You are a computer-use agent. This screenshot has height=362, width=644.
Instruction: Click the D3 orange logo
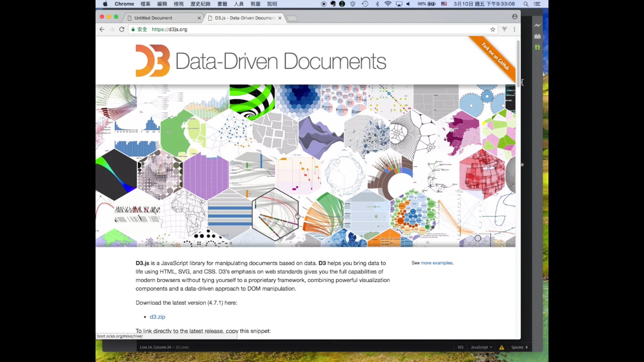point(153,61)
